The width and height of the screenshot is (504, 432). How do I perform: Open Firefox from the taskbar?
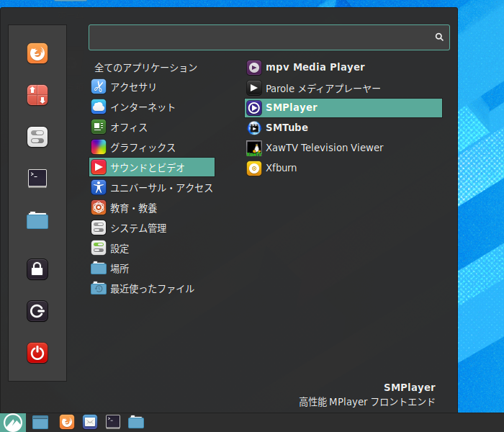(x=67, y=422)
